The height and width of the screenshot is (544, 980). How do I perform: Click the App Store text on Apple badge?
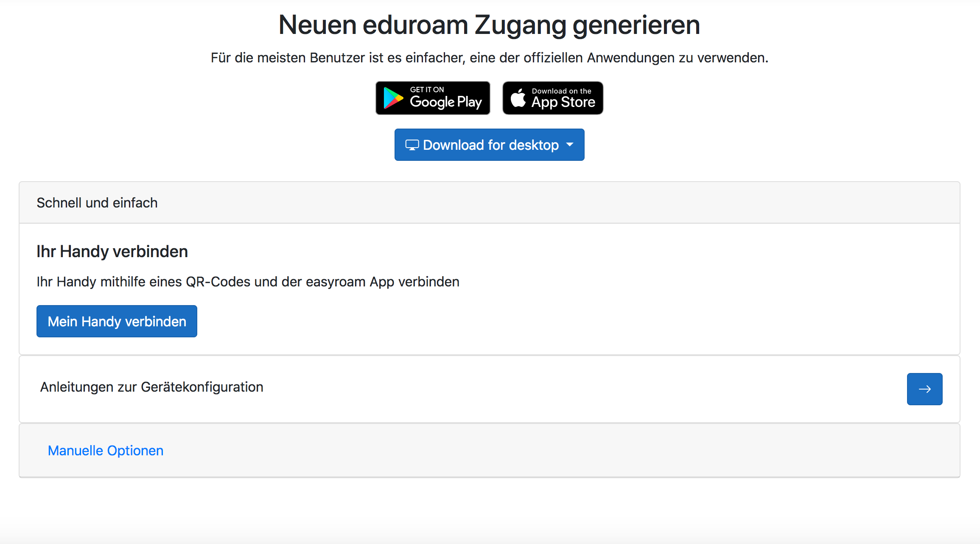563,102
